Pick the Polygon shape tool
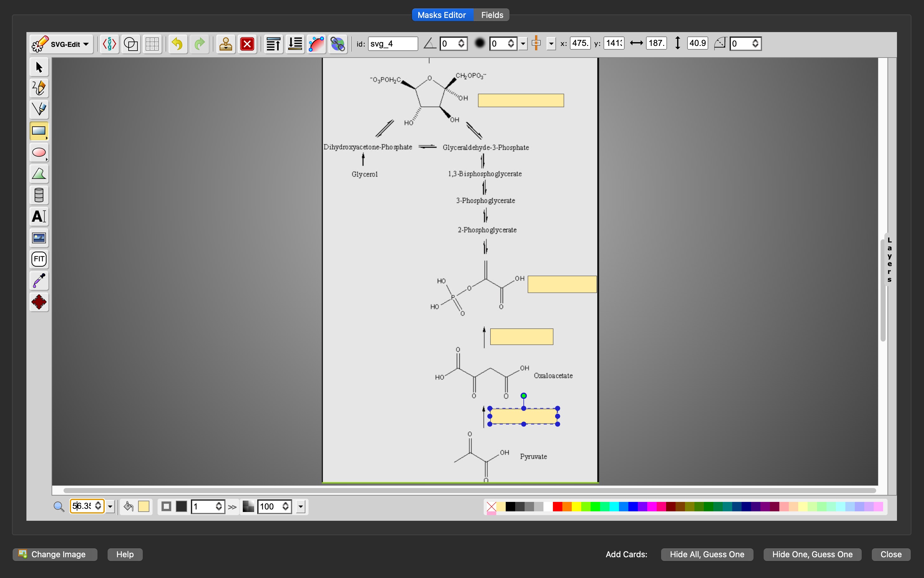The height and width of the screenshot is (578, 924). [x=39, y=174]
